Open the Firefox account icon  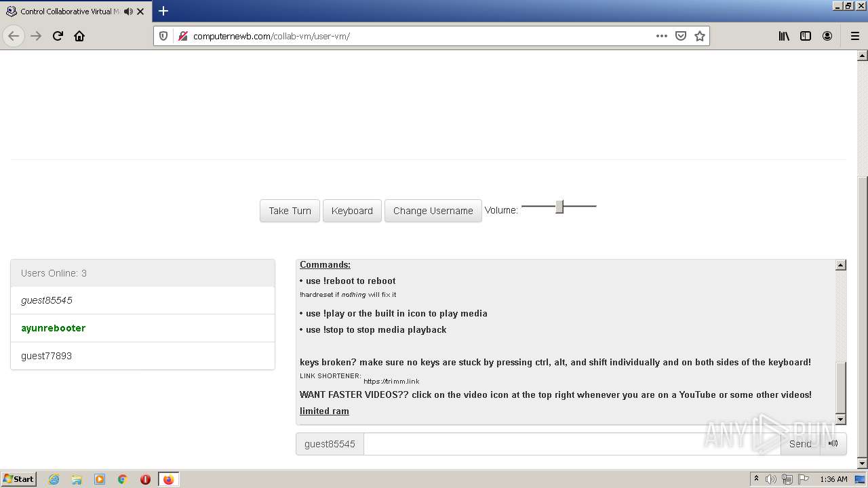pyautogui.click(x=827, y=36)
